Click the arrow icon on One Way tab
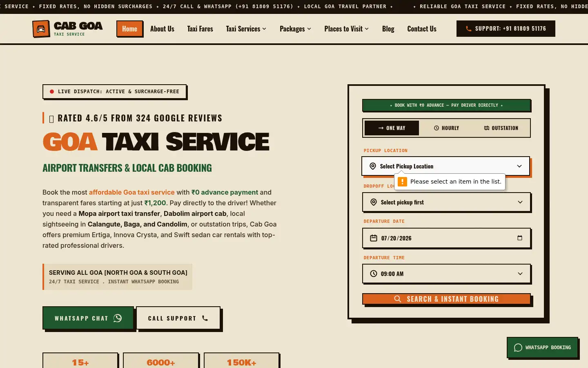Viewport: 588px width, 368px height. [381, 128]
